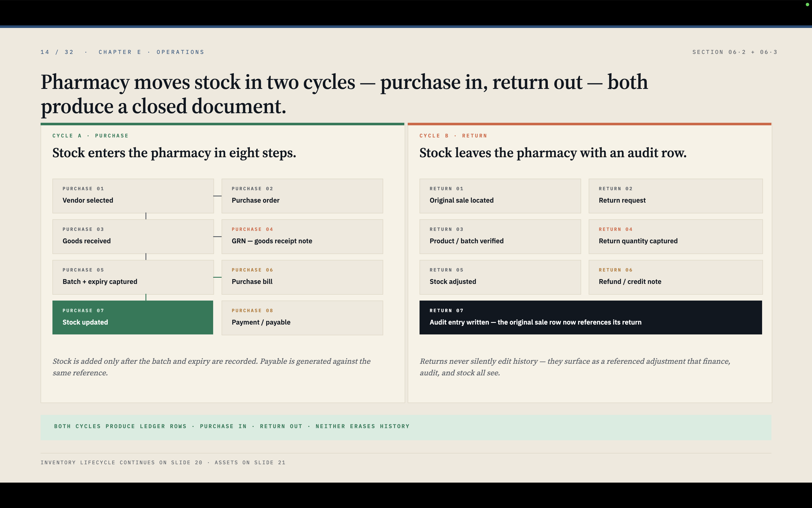The width and height of the screenshot is (812, 508).
Task: Click the Return 05 Stock adjusted card
Action: 500,277
